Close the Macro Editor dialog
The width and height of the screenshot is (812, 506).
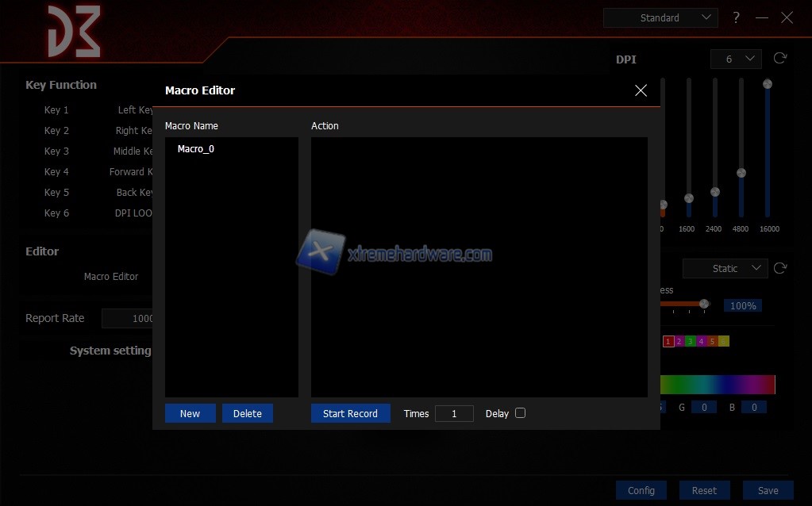click(641, 90)
